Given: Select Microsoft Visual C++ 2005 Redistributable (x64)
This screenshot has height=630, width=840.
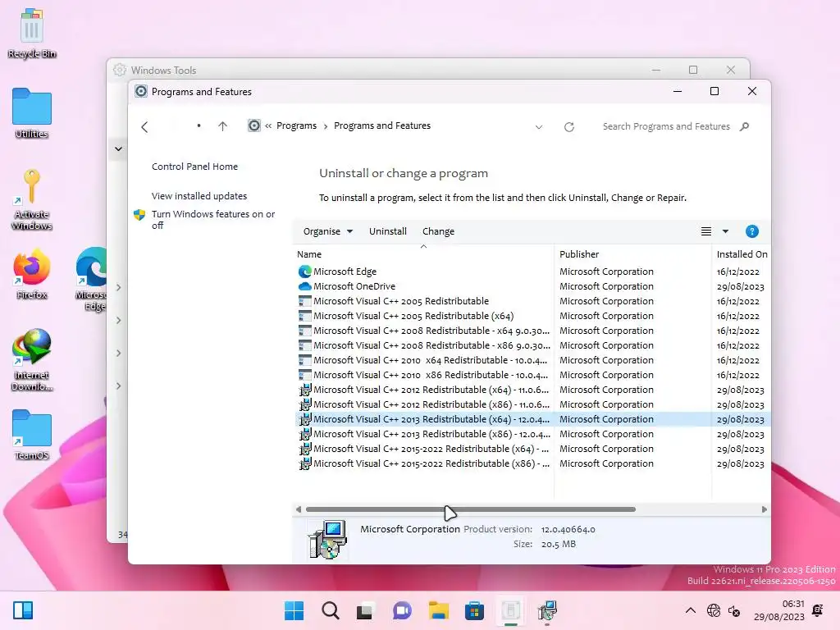Looking at the screenshot, I should (533, 316).
